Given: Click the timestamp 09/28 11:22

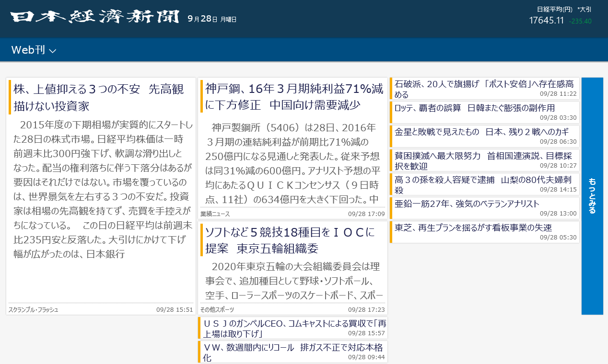Looking at the screenshot, I should tap(558, 94).
